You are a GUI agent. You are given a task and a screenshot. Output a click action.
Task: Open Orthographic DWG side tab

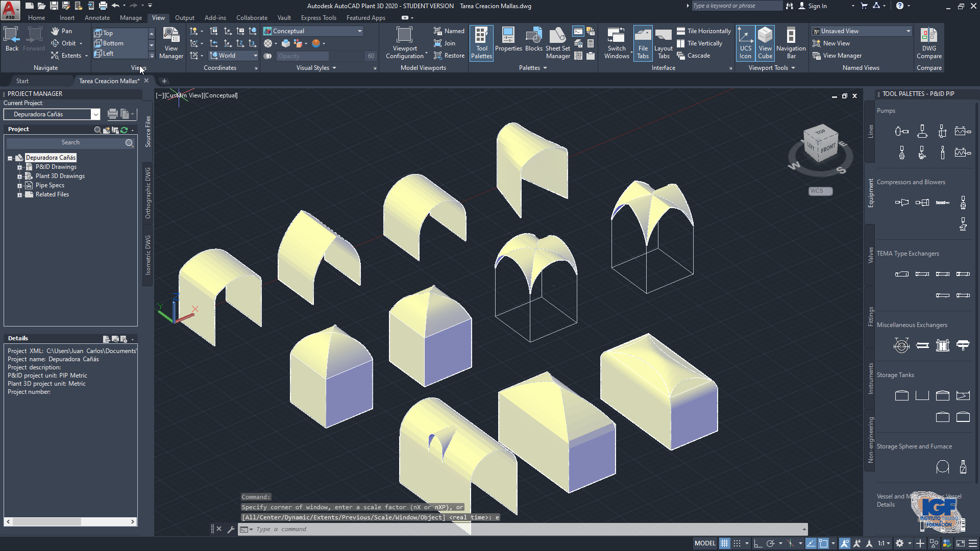click(x=148, y=193)
